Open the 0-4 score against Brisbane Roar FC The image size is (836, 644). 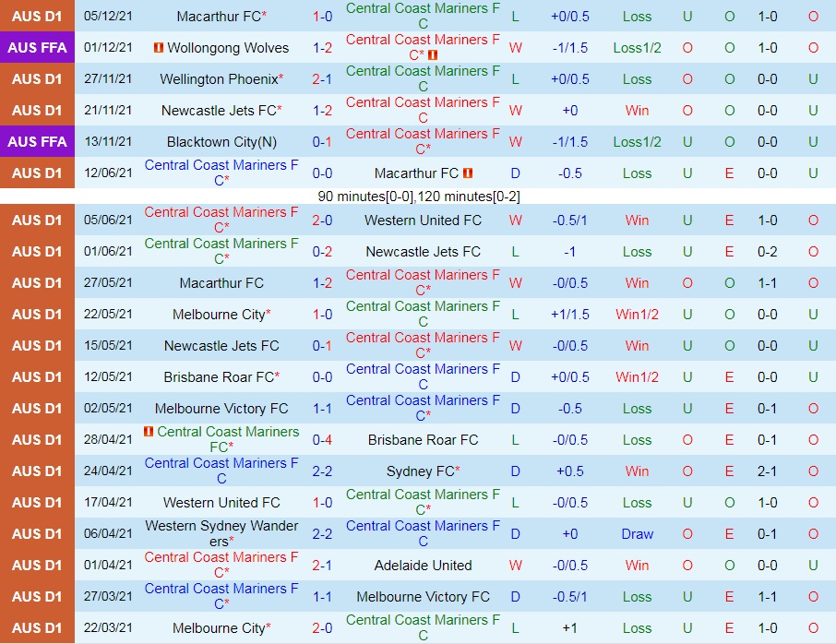click(x=323, y=440)
